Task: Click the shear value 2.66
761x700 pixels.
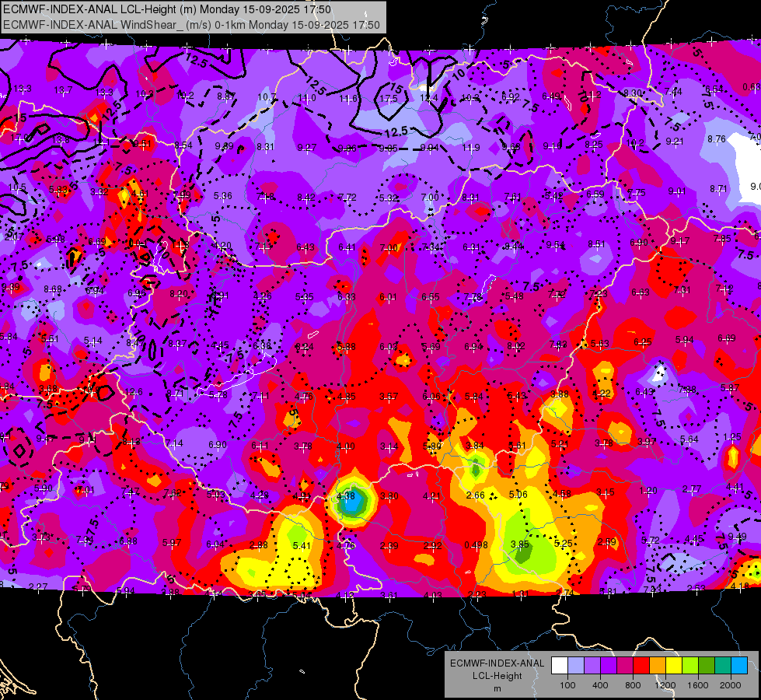Action: [x=475, y=495]
